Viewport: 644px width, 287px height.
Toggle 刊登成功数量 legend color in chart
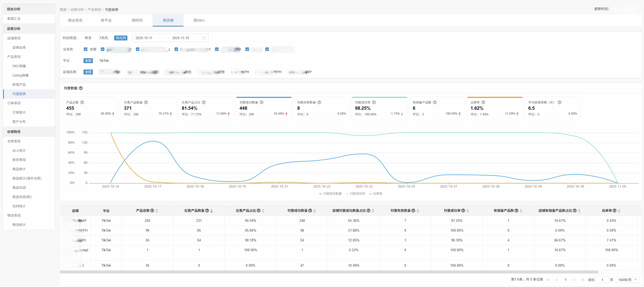click(320, 194)
